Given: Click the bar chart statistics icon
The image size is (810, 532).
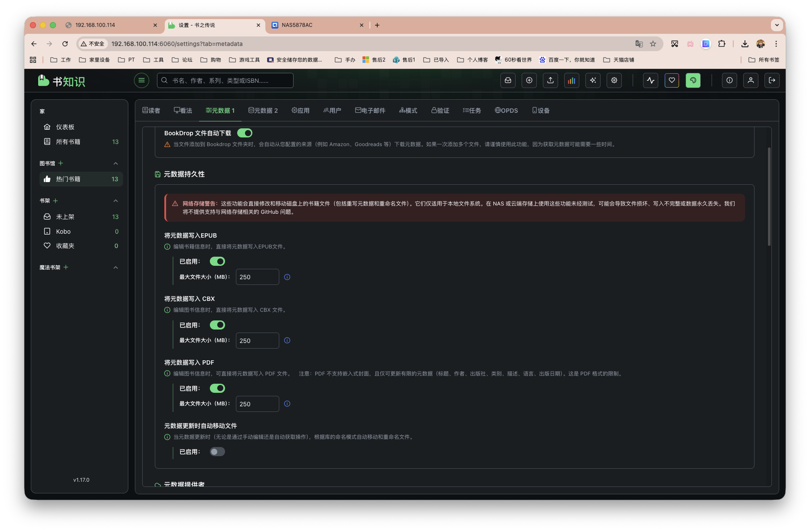Looking at the screenshot, I should tap(572, 80).
